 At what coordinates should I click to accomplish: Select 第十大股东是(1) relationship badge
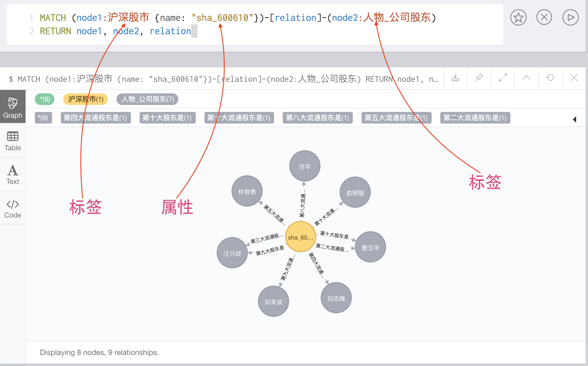click(x=167, y=118)
